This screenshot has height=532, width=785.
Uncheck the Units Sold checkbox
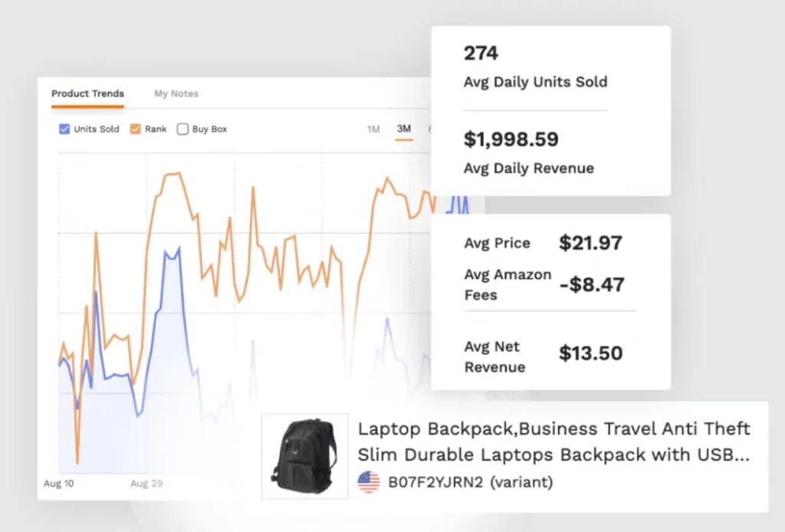[64, 129]
